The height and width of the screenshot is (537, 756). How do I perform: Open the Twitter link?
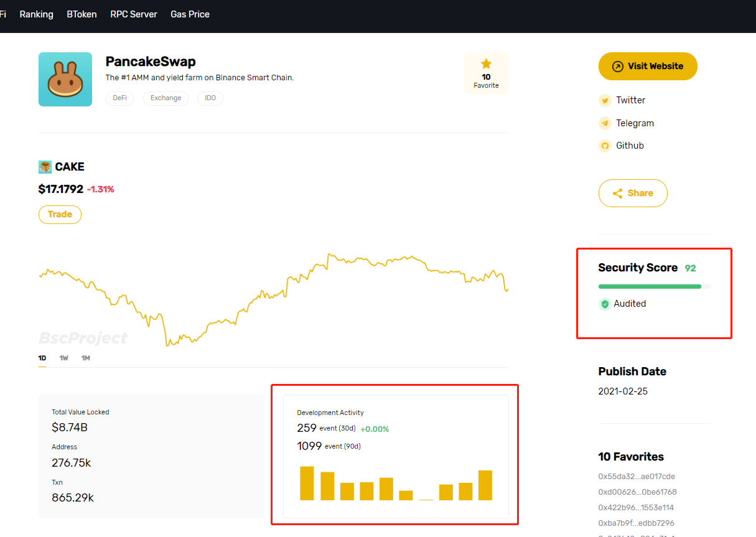coord(630,100)
